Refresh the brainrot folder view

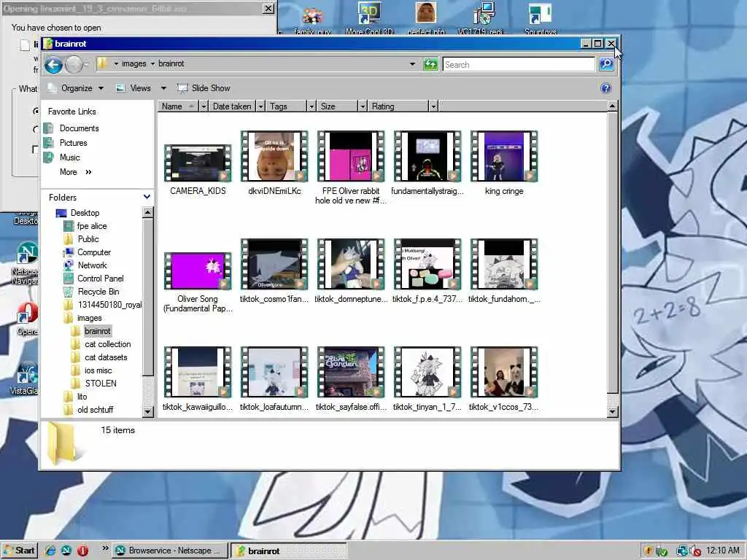430,64
